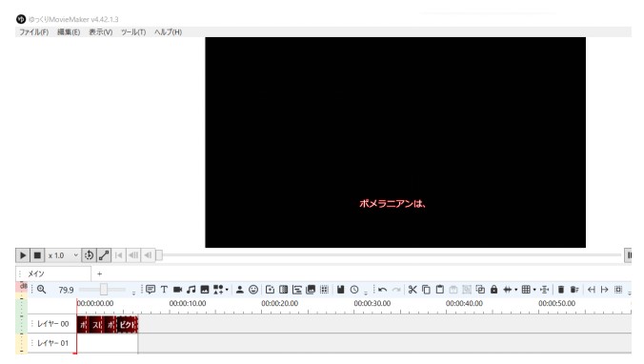Click the double-bar step-back playback button
The height and width of the screenshot is (364, 644).
(133, 255)
